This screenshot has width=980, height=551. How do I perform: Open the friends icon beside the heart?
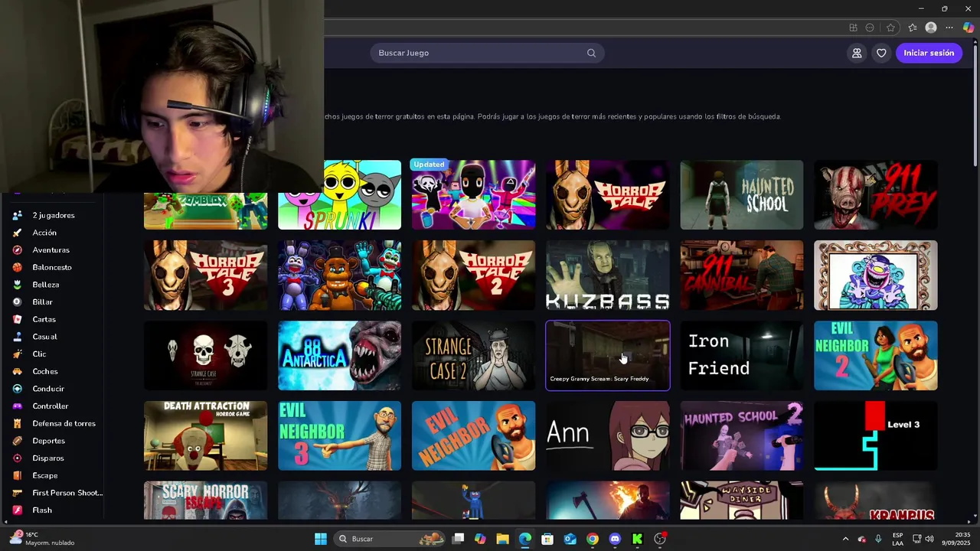tap(857, 53)
